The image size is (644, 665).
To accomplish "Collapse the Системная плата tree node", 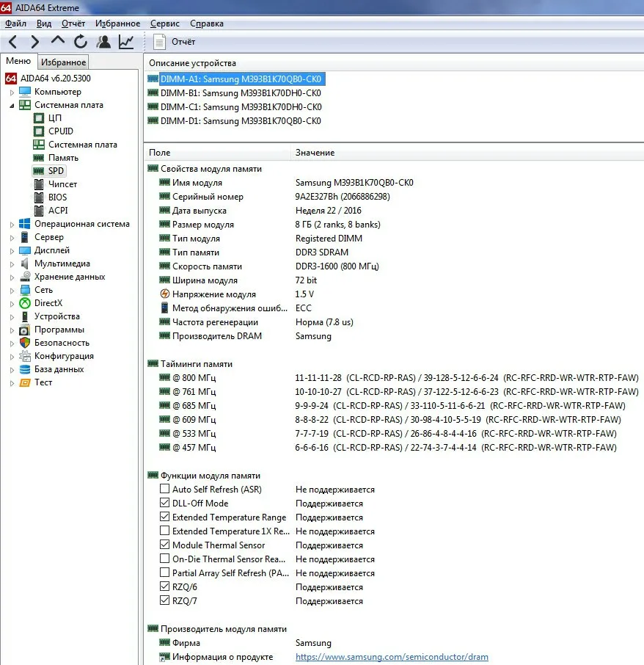I will [x=12, y=105].
